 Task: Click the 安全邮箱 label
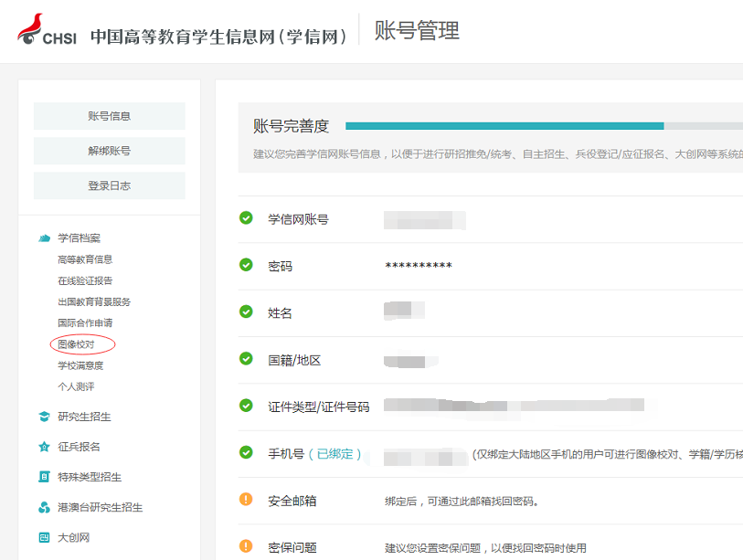pos(292,501)
